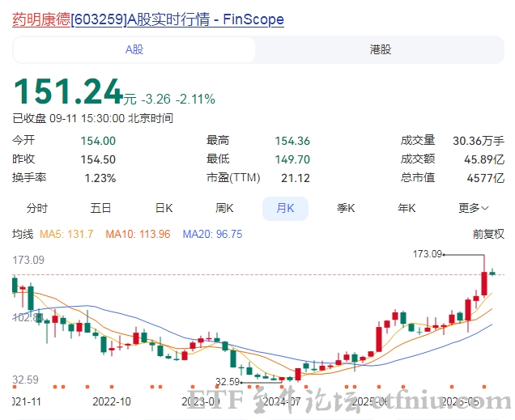Screen dimensions: 515x420
Task: Select the 年K chart view
Action: [x=406, y=208]
